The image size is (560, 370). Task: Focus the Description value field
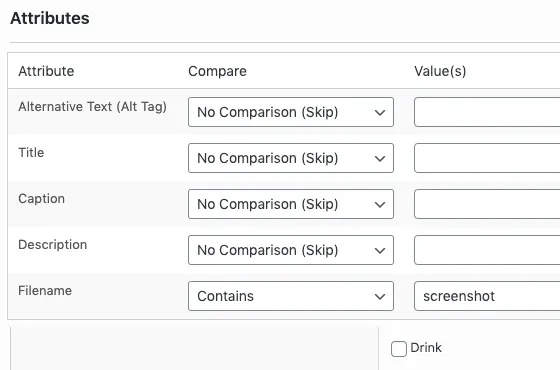point(487,250)
